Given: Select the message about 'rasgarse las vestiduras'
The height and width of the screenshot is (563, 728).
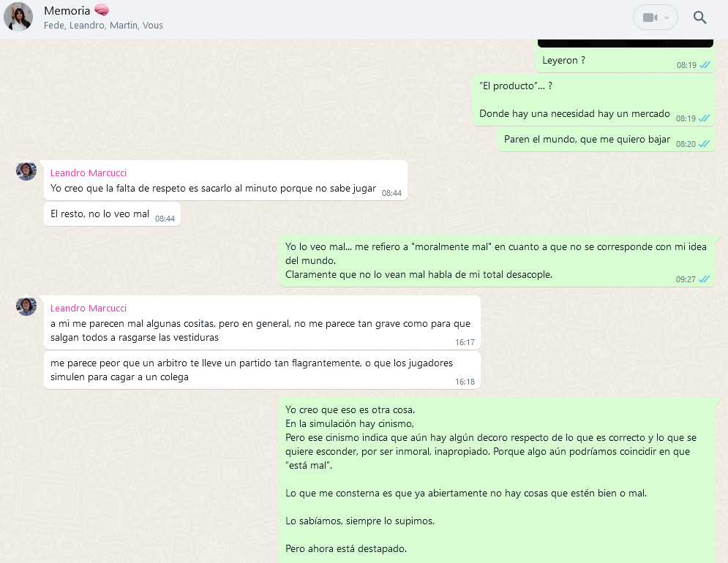Looking at the screenshot, I should (263, 322).
